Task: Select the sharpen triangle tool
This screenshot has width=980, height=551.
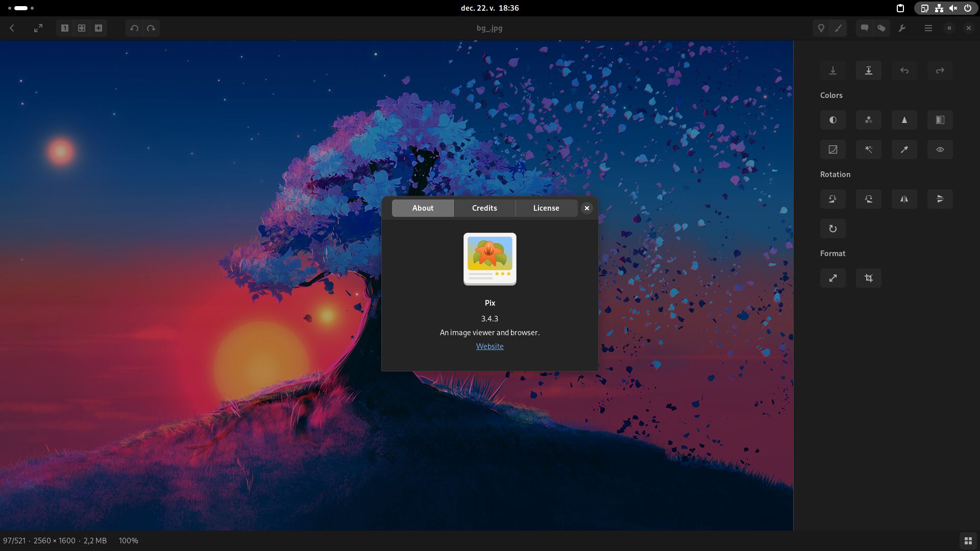Action: [x=904, y=120]
